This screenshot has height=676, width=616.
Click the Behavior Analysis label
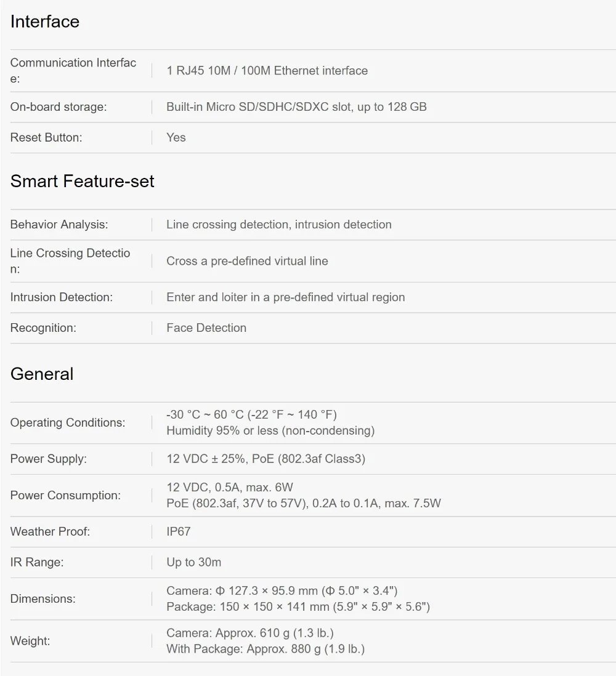point(59,225)
